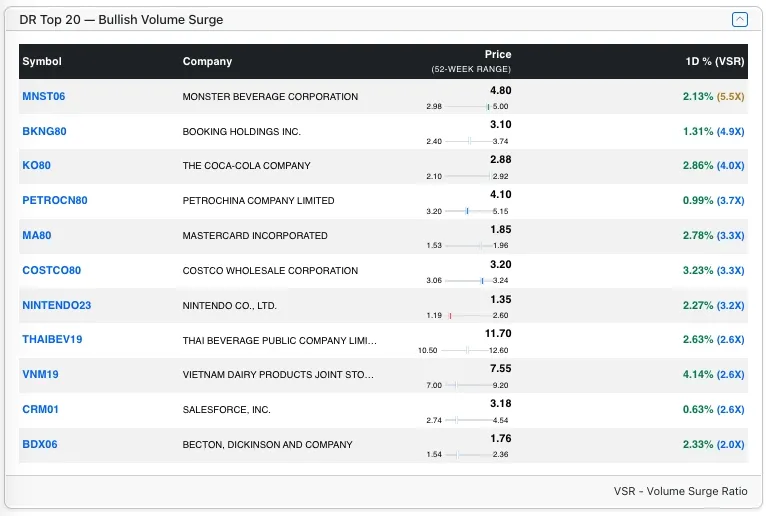This screenshot has width=766, height=516.
Task: Open the VNM19 symbol link
Action: point(40,375)
